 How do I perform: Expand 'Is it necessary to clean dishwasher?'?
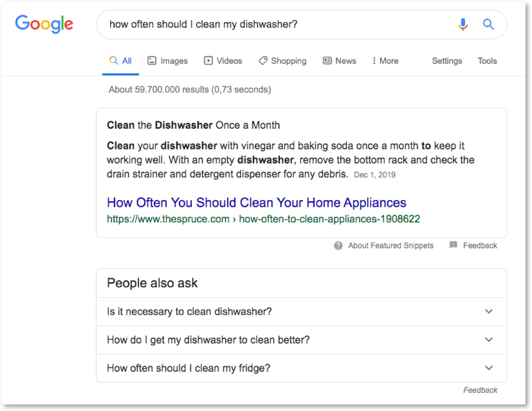(x=489, y=311)
